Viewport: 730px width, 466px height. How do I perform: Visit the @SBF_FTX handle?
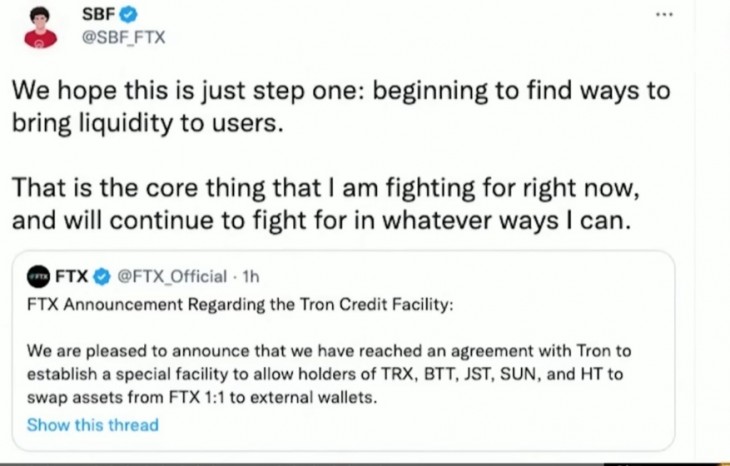click(123, 37)
